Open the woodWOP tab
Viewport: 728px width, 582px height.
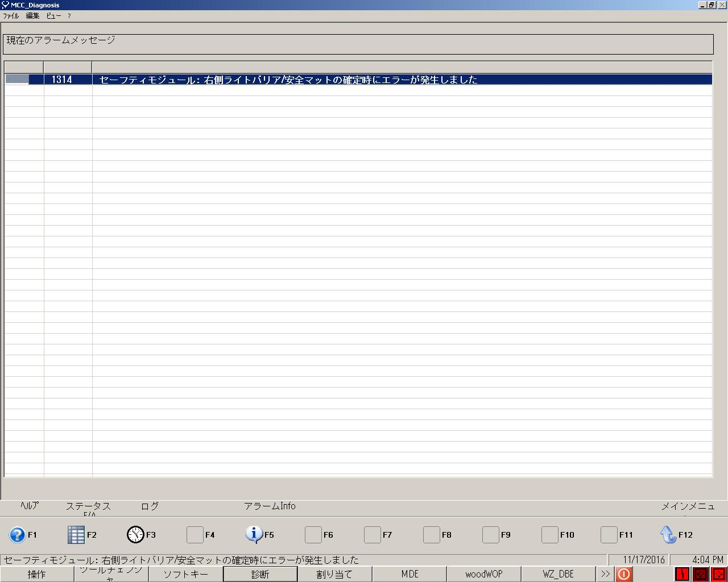484,574
